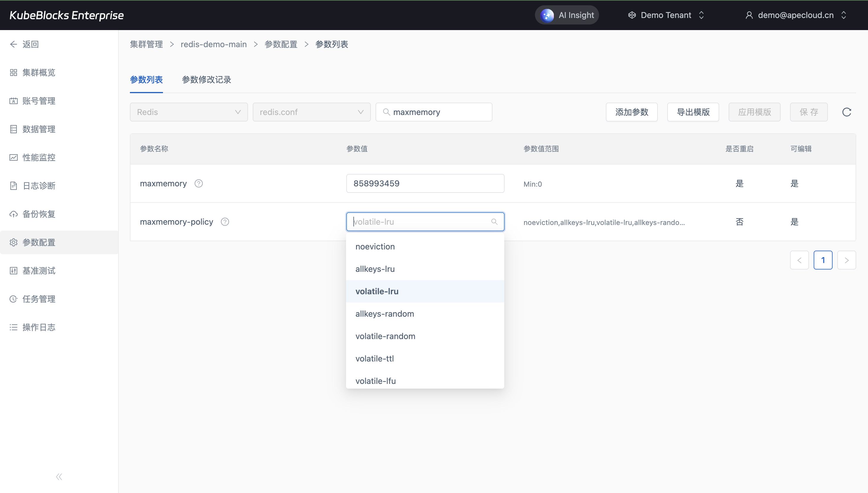Viewport: 868px width, 493px height.
Task: Click the help icon next to maxmemory
Action: 199,183
